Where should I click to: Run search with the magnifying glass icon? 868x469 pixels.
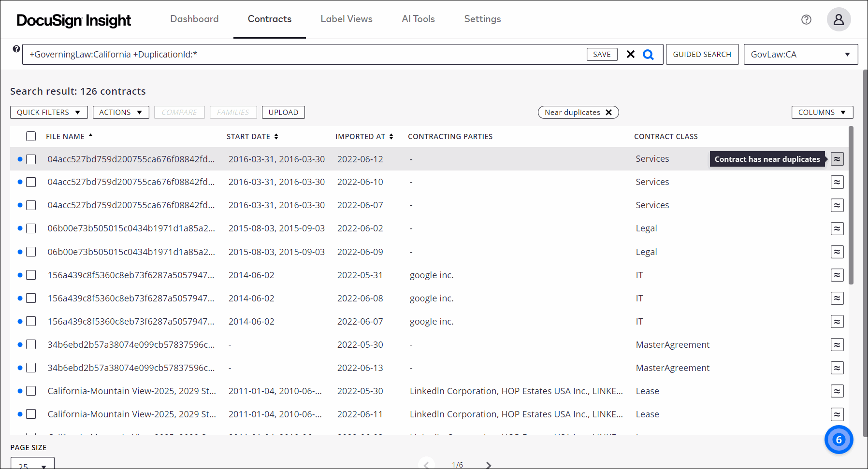click(x=648, y=54)
